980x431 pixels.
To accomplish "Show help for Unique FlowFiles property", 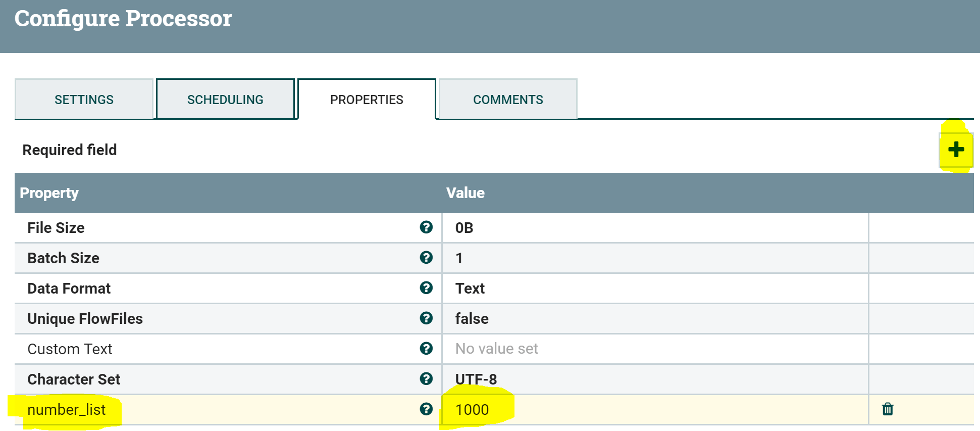I will [426, 318].
